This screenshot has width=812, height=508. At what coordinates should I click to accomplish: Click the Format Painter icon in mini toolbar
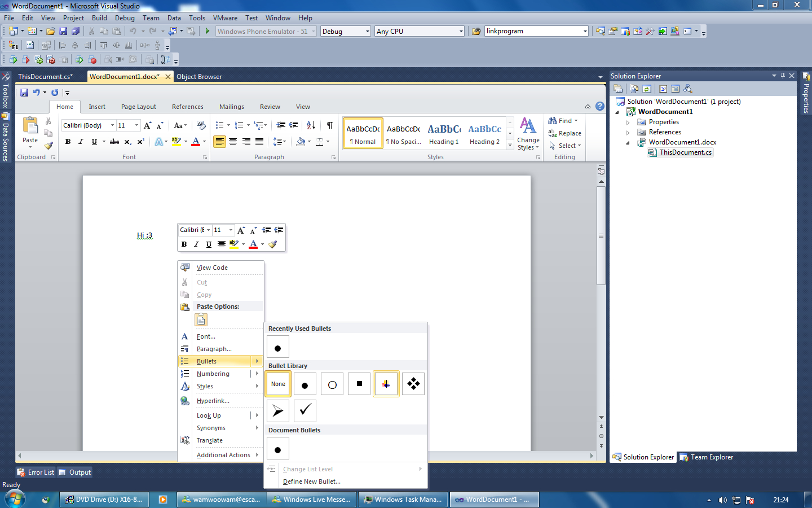pyautogui.click(x=273, y=244)
